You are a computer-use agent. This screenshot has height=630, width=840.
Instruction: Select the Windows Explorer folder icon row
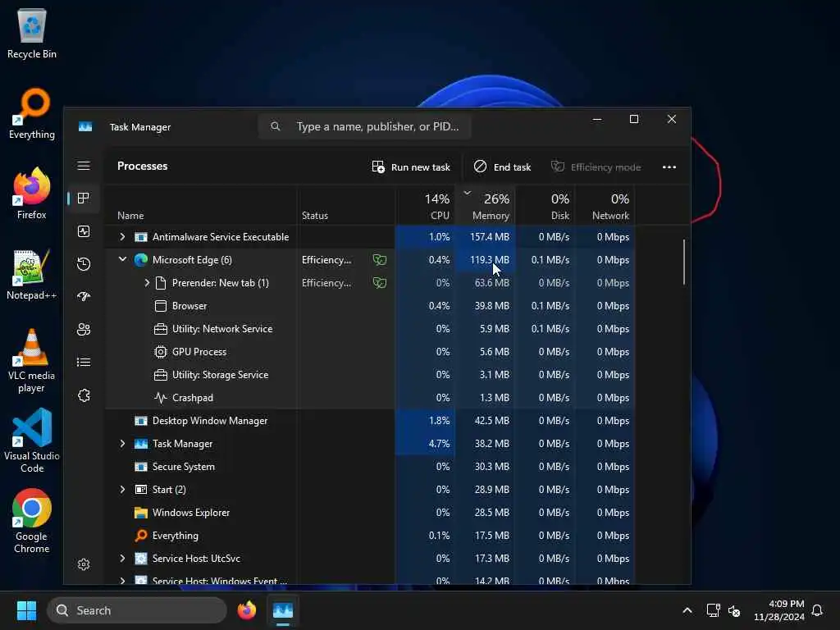pos(141,513)
